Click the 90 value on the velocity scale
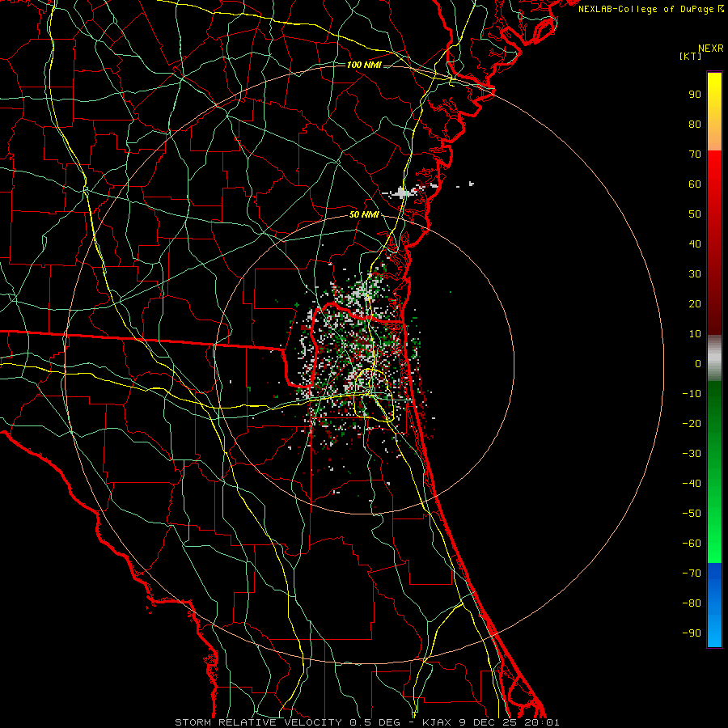The width and height of the screenshot is (728, 728). pos(695,95)
